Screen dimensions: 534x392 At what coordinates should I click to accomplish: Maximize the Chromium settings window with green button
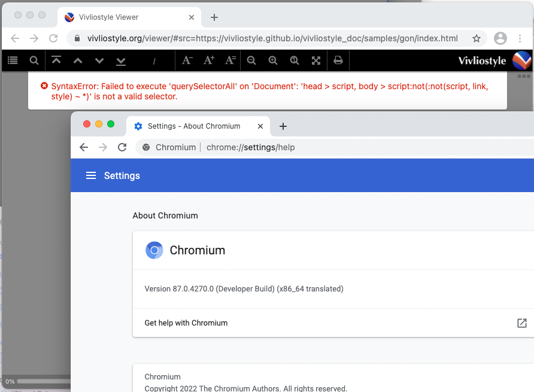111,124
